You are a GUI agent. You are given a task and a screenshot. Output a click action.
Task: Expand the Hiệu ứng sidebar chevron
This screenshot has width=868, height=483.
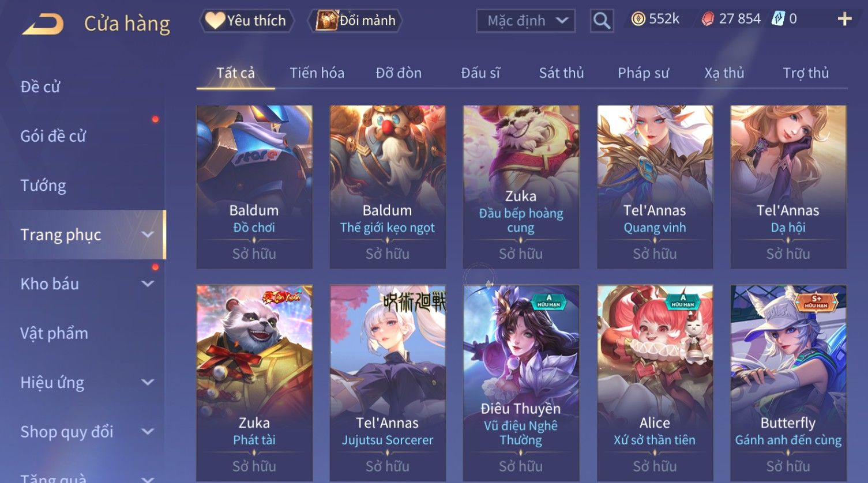tap(148, 382)
